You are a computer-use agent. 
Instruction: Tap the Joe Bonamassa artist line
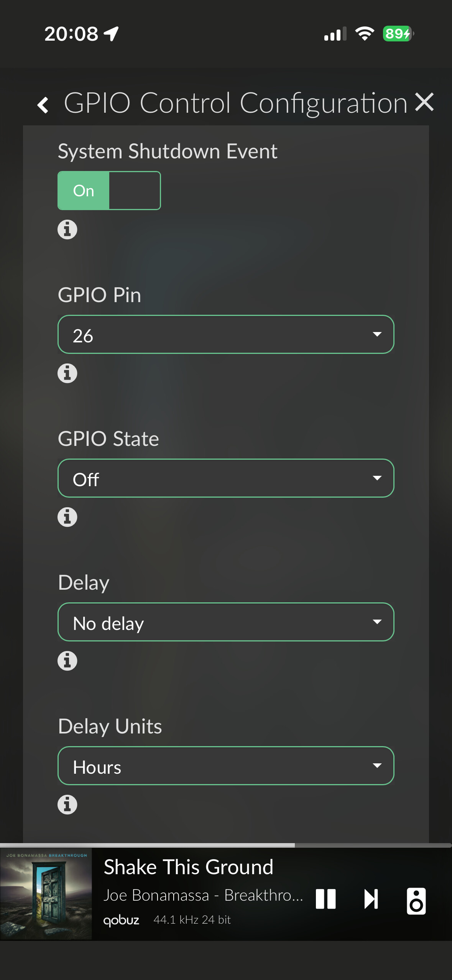point(203,895)
